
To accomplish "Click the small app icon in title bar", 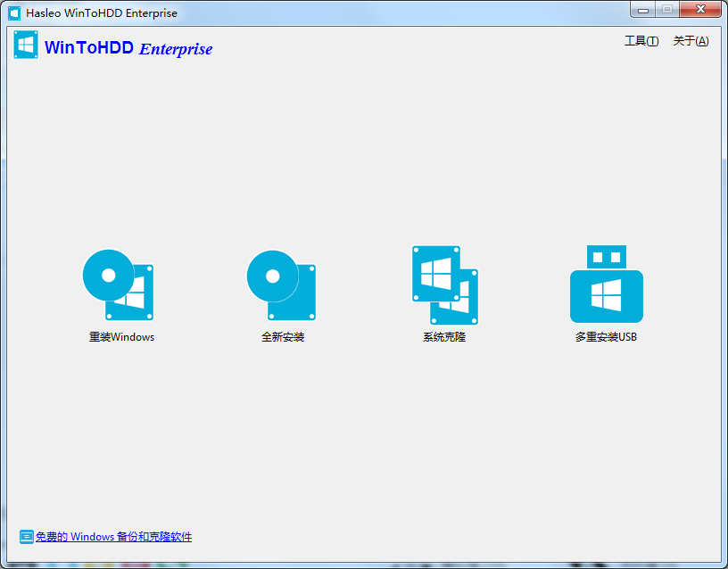I will (x=14, y=13).
